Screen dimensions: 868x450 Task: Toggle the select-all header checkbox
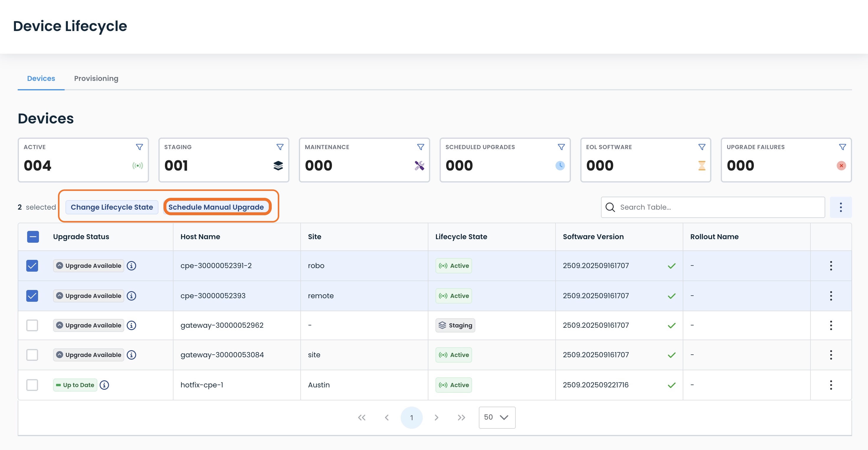(33, 237)
